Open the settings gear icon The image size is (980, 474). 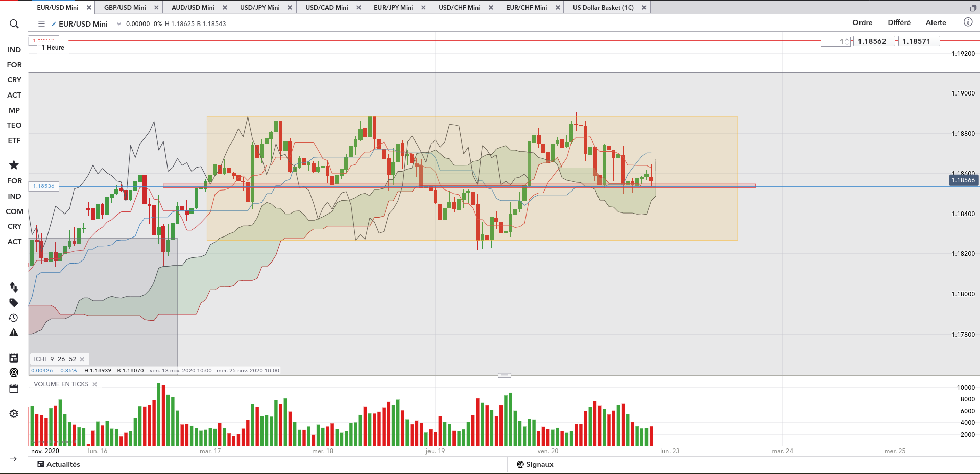point(14,414)
